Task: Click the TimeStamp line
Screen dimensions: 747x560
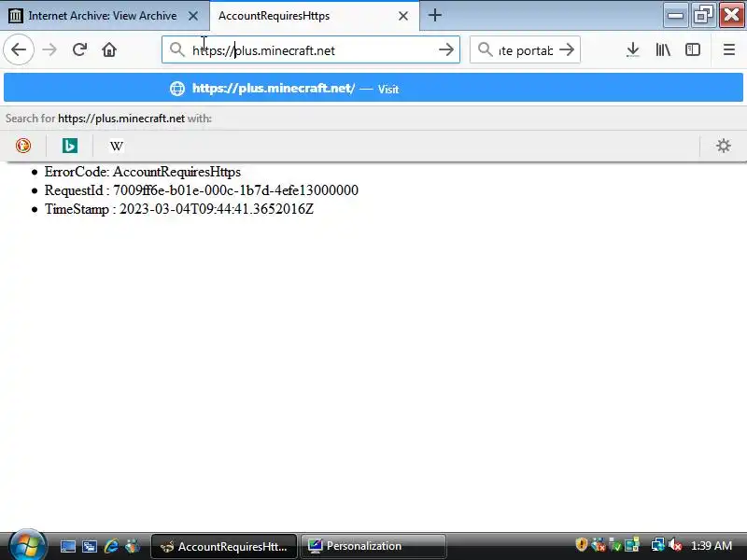Action: (179, 209)
